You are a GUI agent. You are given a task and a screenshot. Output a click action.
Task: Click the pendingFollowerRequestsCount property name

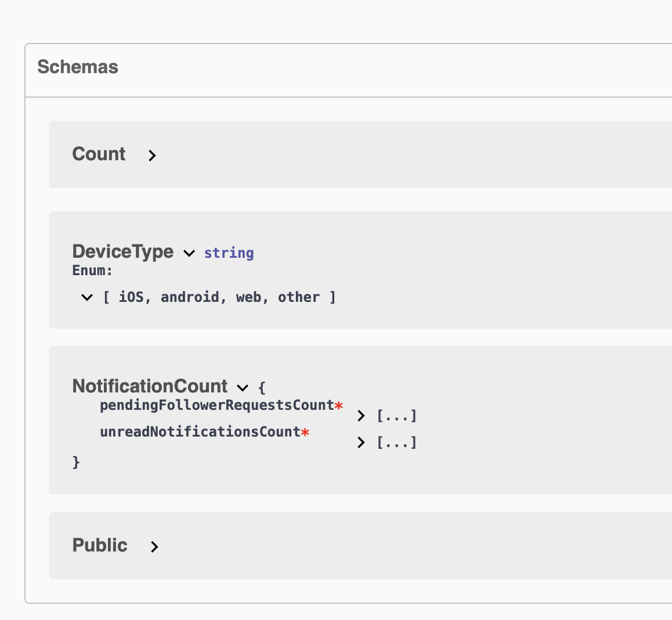tap(217, 405)
